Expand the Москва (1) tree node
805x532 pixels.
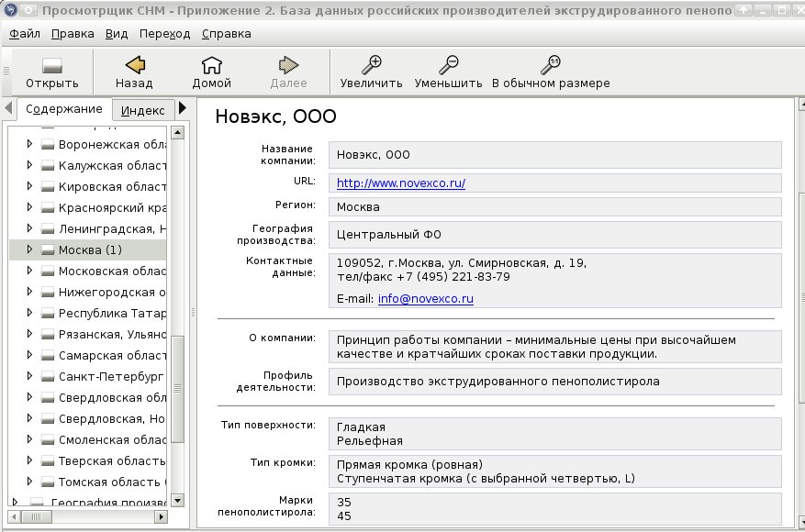point(29,249)
